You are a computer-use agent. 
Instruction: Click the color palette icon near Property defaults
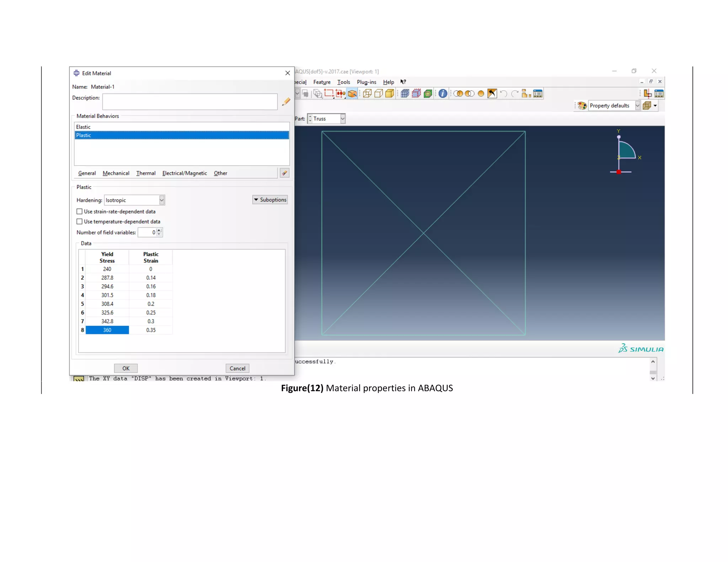(582, 106)
